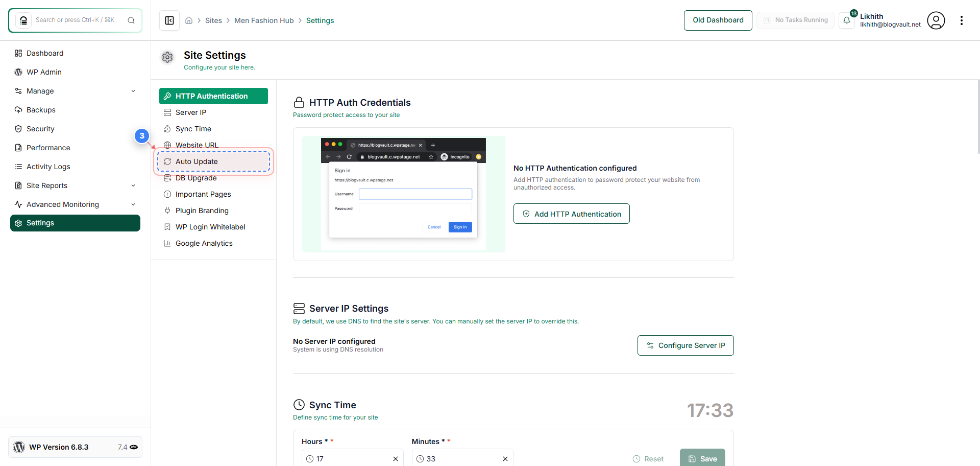Open the Security section
Image resolution: width=980 pixels, height=466 pixels.
(x=40, y=129)
